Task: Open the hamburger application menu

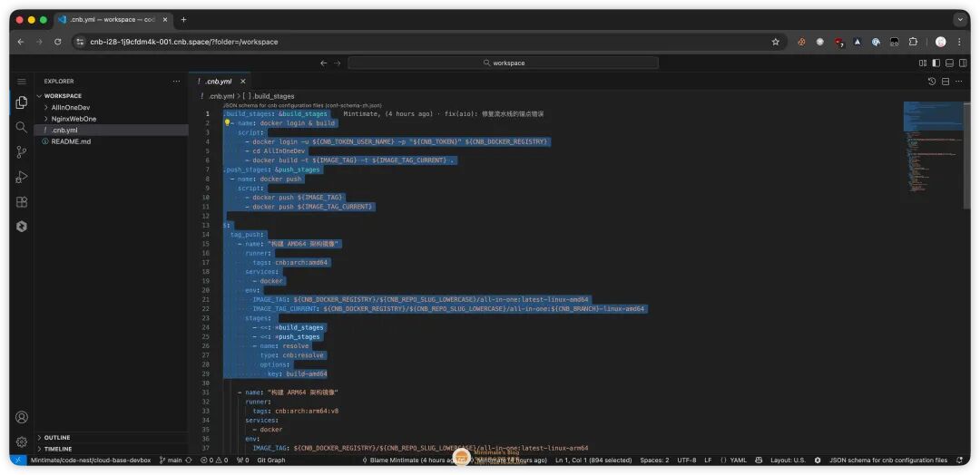Action: pos(22,81)
